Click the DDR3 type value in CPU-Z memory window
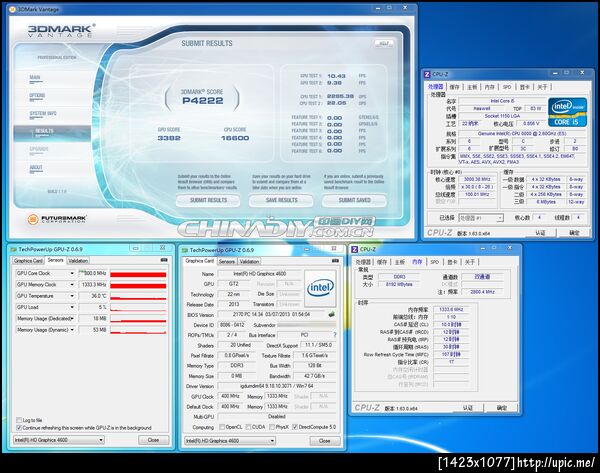 tap(399, 277)
